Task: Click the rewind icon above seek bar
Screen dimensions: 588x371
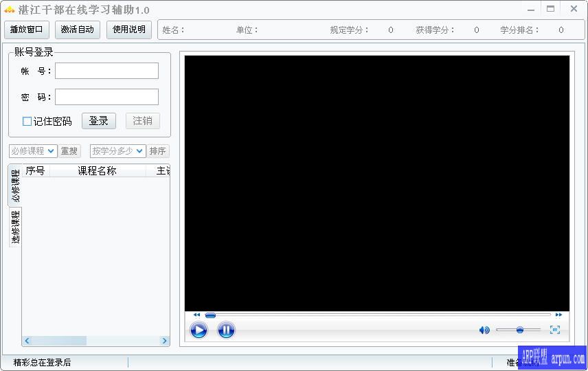Action: [196, 315]
